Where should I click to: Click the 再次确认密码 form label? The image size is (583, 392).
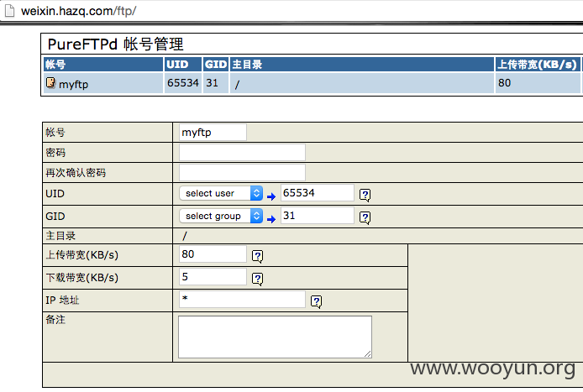pos(76,172)
